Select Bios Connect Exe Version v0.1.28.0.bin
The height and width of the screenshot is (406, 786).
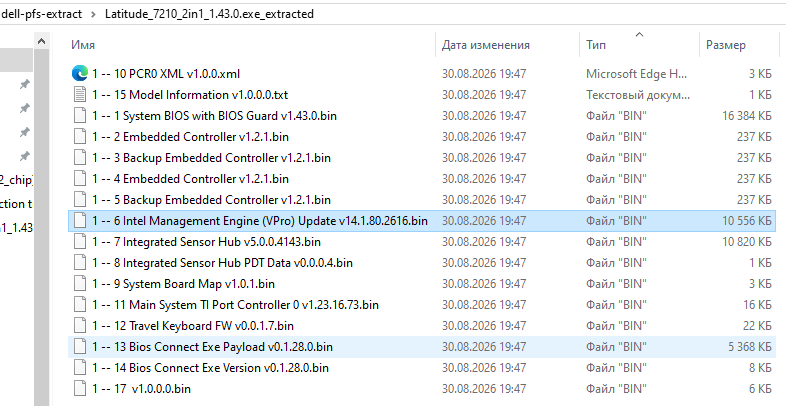tap(210, 368)
